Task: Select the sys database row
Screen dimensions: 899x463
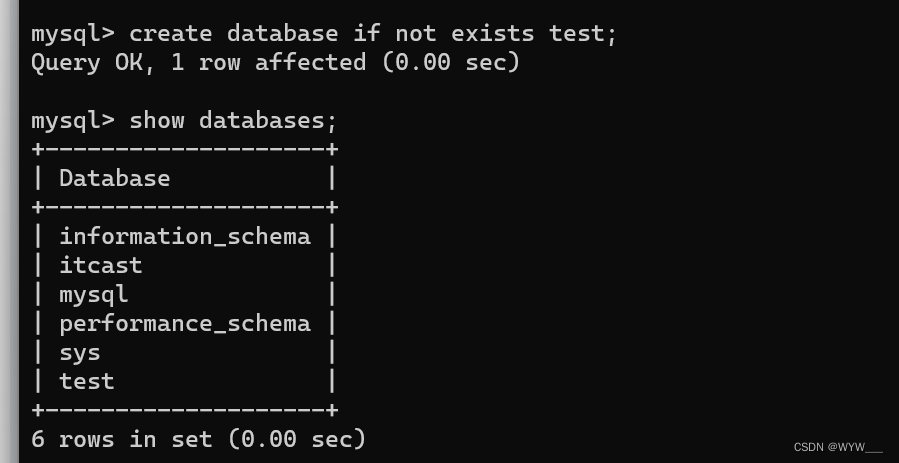Action: point(79,352)
